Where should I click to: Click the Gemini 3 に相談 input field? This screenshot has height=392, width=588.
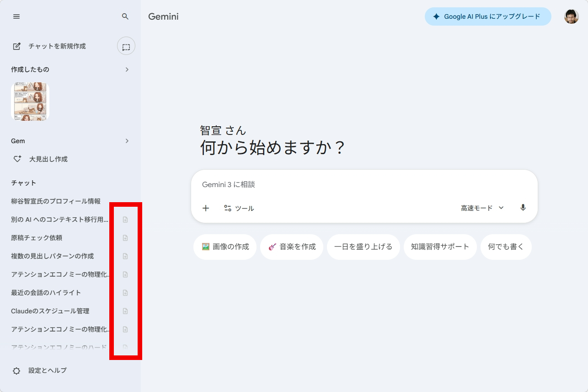[320, 185]
